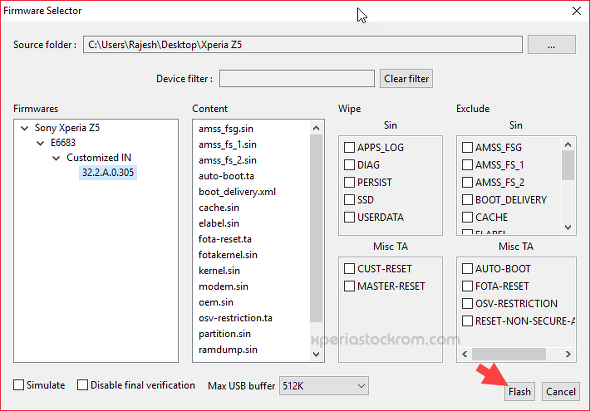Click the Clear filter button

click(406, 79)
